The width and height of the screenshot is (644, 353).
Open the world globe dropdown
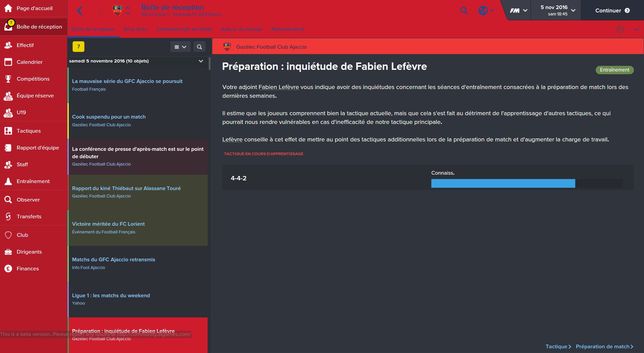486,10
